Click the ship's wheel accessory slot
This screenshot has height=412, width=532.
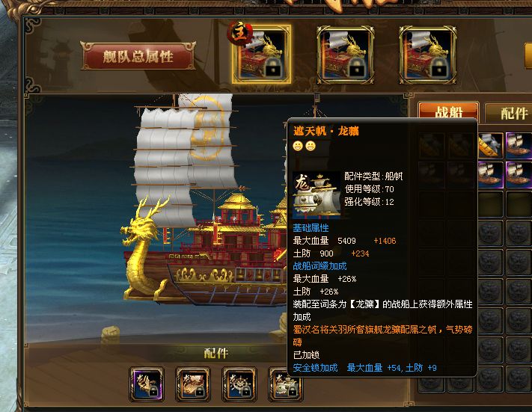click(x=239, y=384)
